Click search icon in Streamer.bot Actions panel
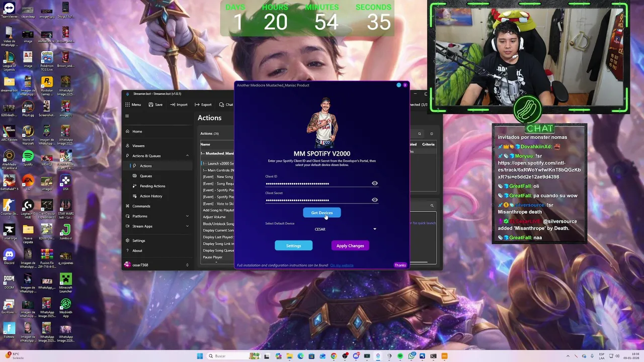Viewport: 644px width, 362px height. [419, 134]
